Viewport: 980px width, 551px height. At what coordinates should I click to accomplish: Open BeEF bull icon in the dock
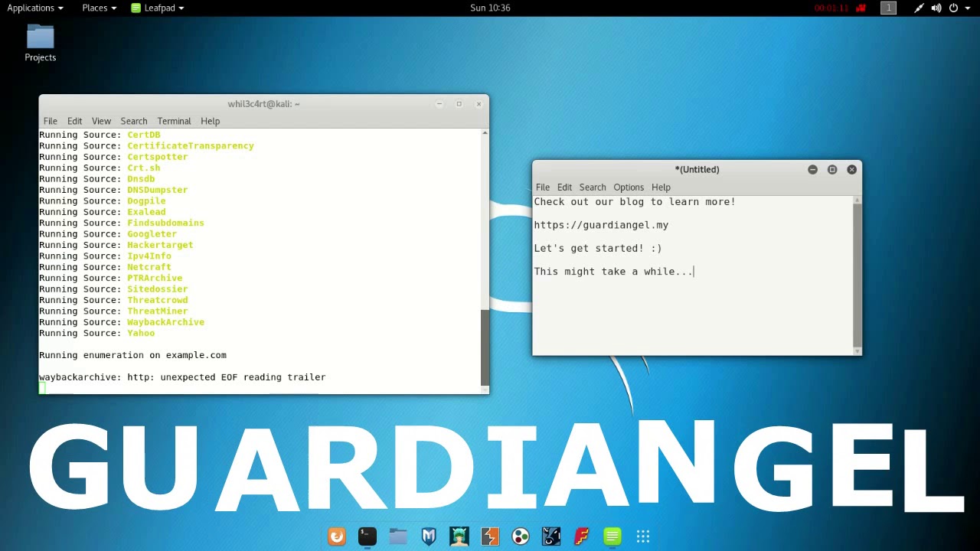[551, 536]
